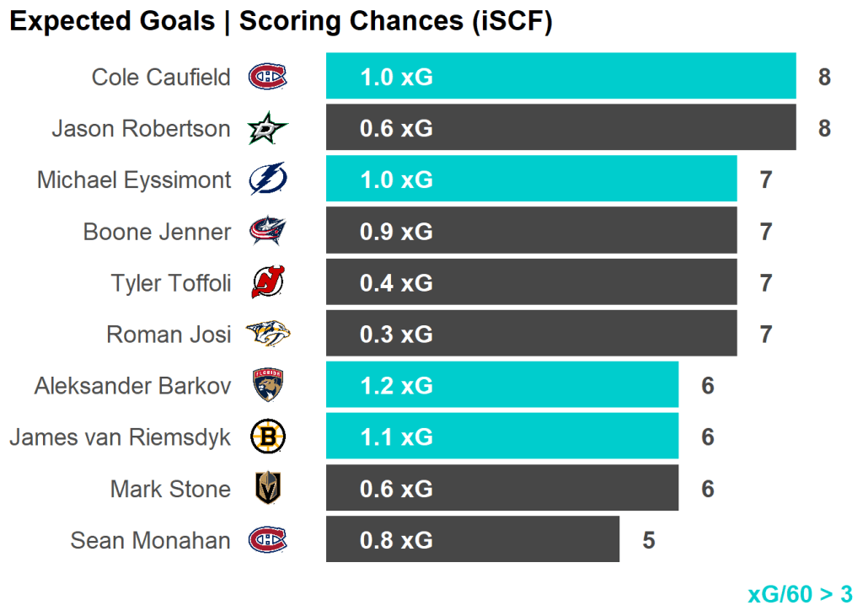Click the Tampa Bay Lightning logo
863x616 pixels.
click(x=267, y=180)
